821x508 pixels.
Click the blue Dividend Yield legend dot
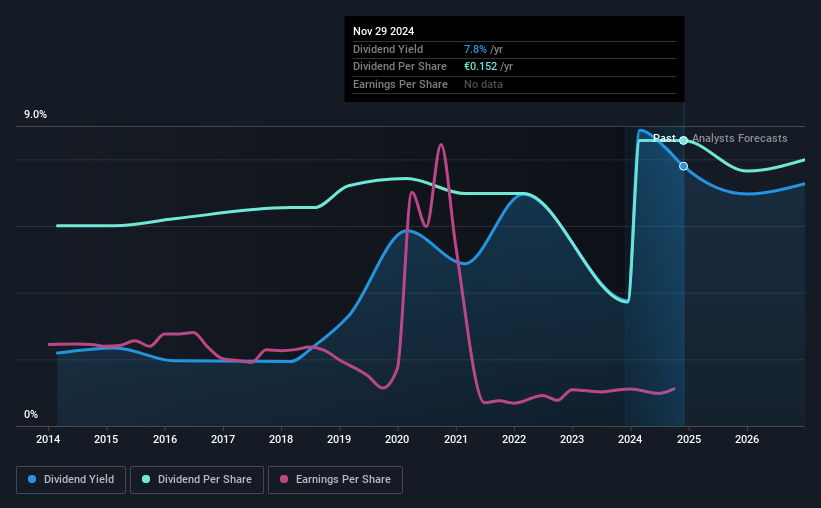pos(32,479)
